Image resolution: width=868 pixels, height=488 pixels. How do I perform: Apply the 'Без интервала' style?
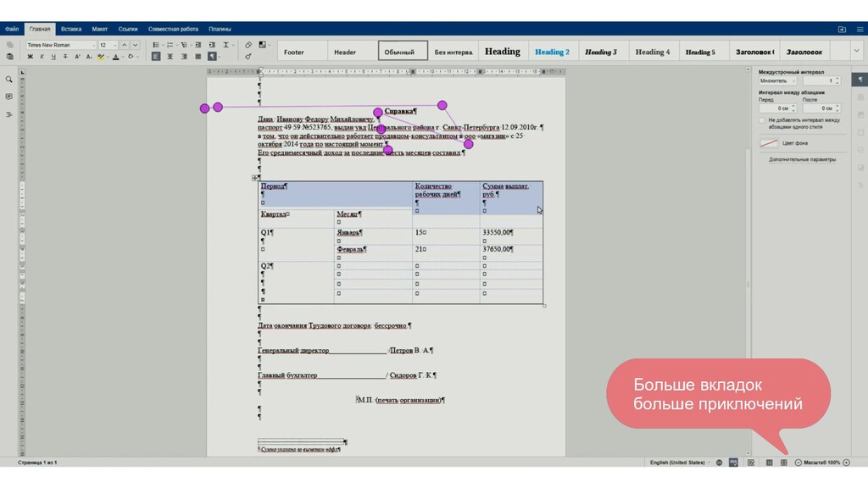pyautogui.click(x=453, y=51)
